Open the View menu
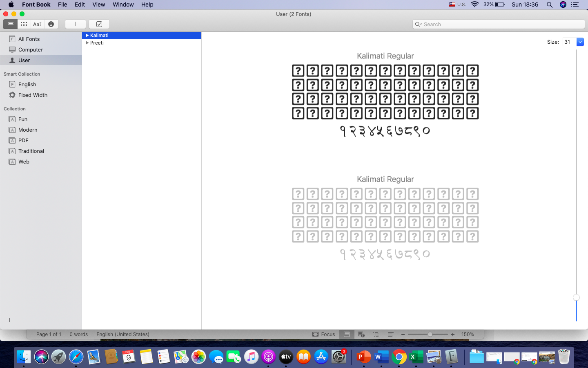 98,4
